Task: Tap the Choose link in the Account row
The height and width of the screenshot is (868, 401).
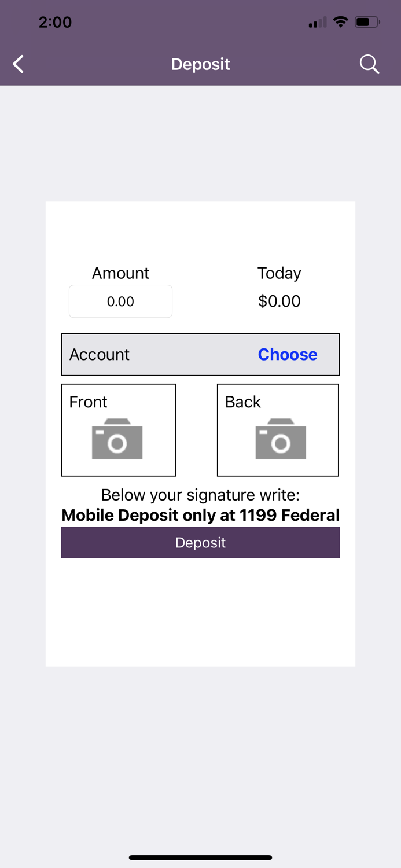Action: point(288,354)
